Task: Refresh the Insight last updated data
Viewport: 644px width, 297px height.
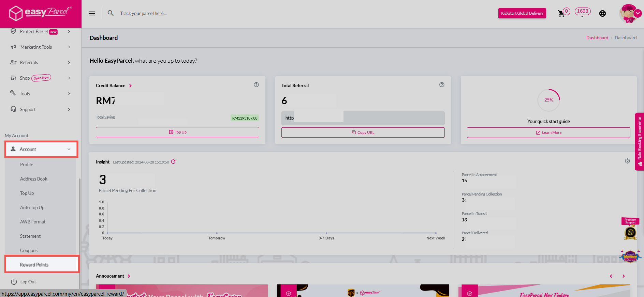Action: coord(173,162)
